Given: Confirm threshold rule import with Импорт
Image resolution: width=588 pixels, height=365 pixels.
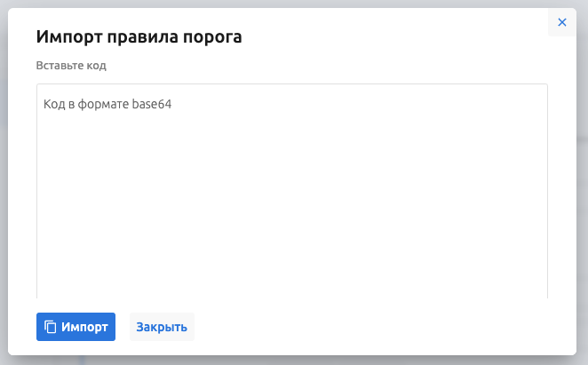Looking at the screenshot, I should (75, 327).
